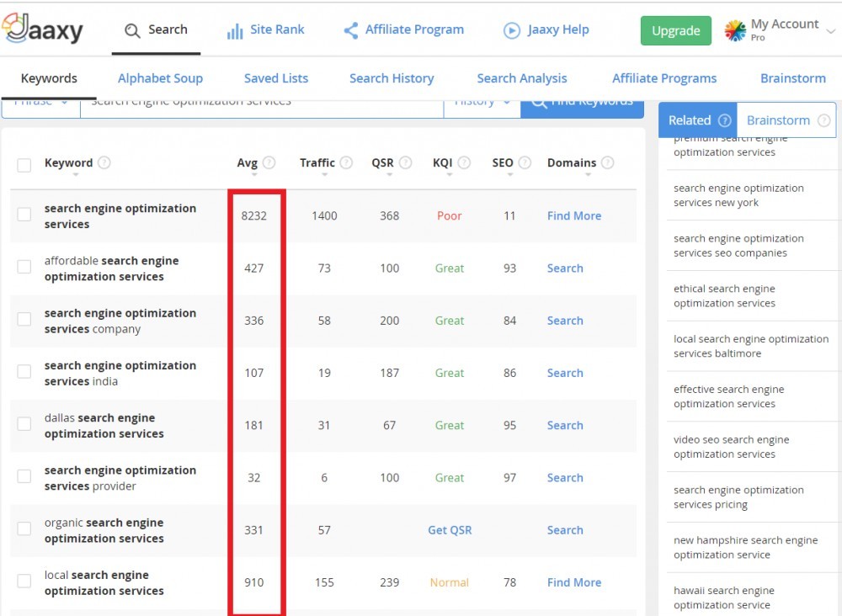Go to Search Analysis tab
The image size is (842, 616).
tap(522, 78)
